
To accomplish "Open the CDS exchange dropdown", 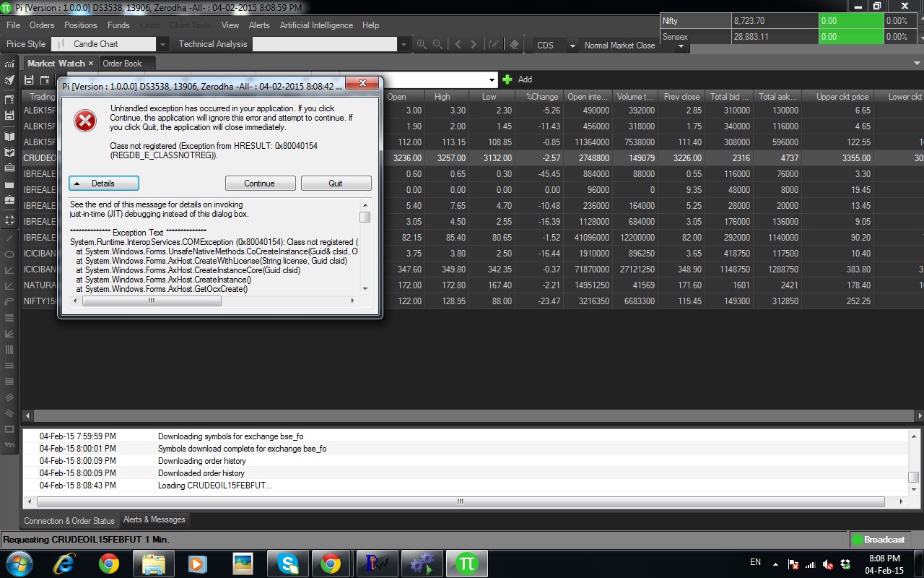I will 572,46.
